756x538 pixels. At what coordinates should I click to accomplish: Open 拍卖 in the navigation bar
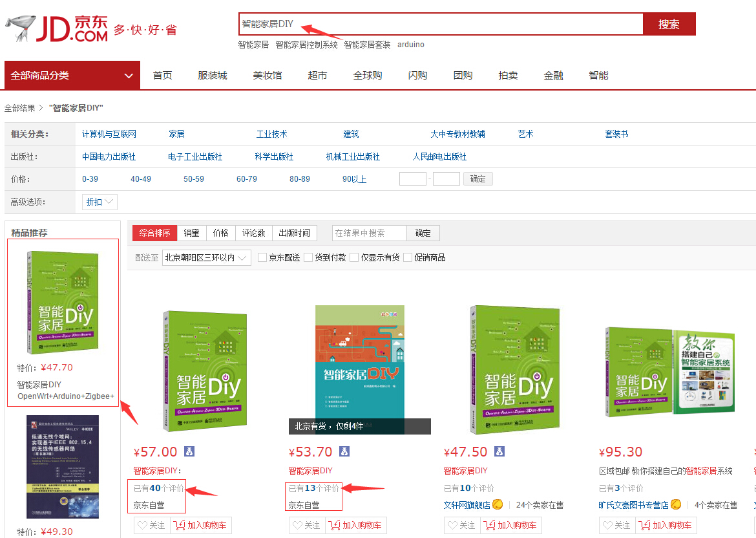[x=508, y=75]
